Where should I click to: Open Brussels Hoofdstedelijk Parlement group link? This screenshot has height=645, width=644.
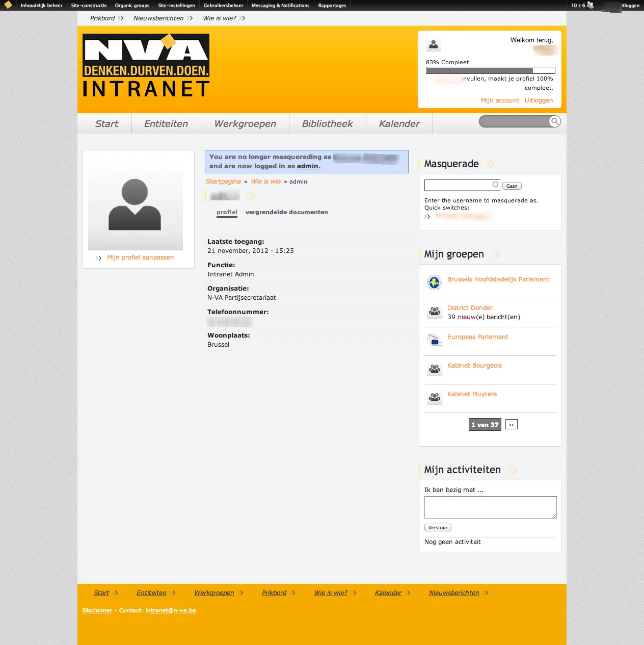tap(498, 279)
